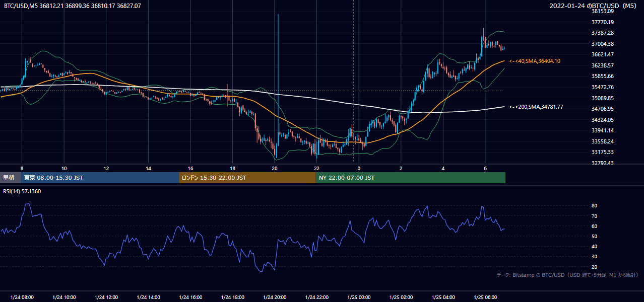Screen dimensions: 644x302
Task: Select the 200 SMA label showing 34781.77
Action: tap(536, 107)
